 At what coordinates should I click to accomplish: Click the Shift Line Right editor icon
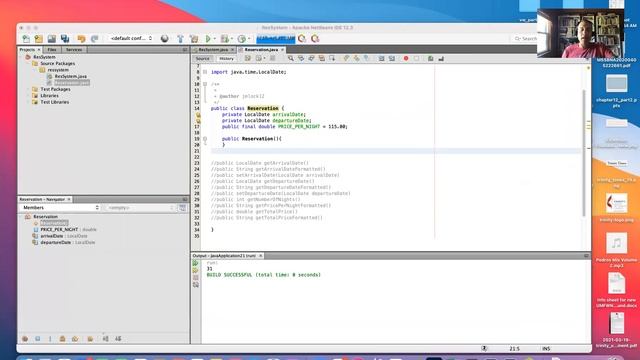pyautogui.click(x=392, y=59)
